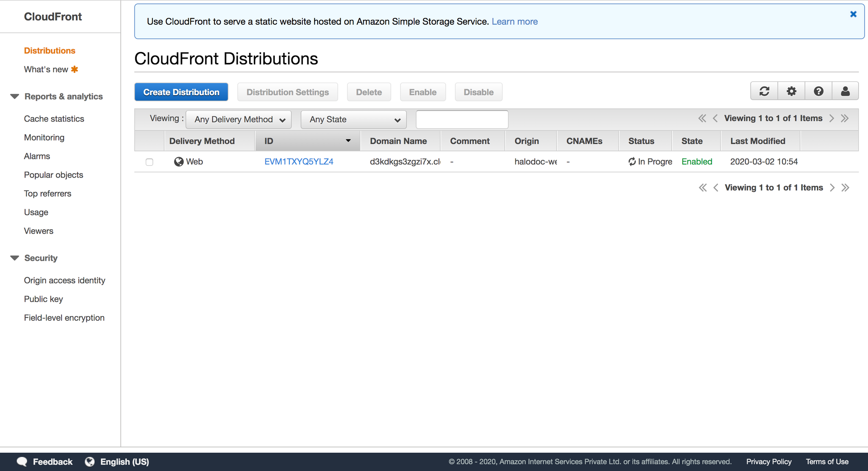Go to next page in top pagination
This screenshot has height=471, width=868.
click(832, 119)
